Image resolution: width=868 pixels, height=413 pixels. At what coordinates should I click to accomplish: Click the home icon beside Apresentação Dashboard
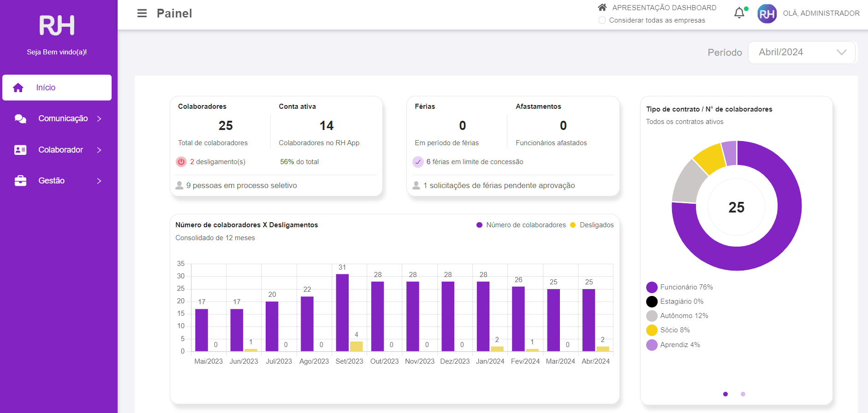[x=602, y=7]
